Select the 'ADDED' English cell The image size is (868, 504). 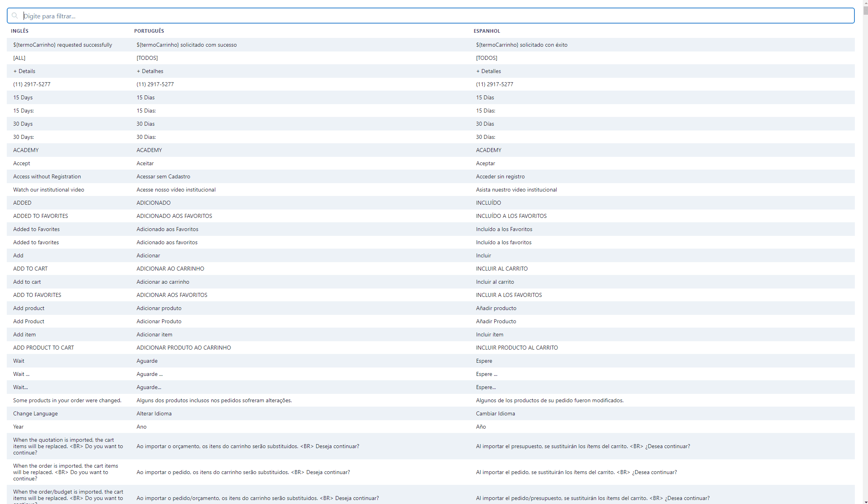(22, 203)
